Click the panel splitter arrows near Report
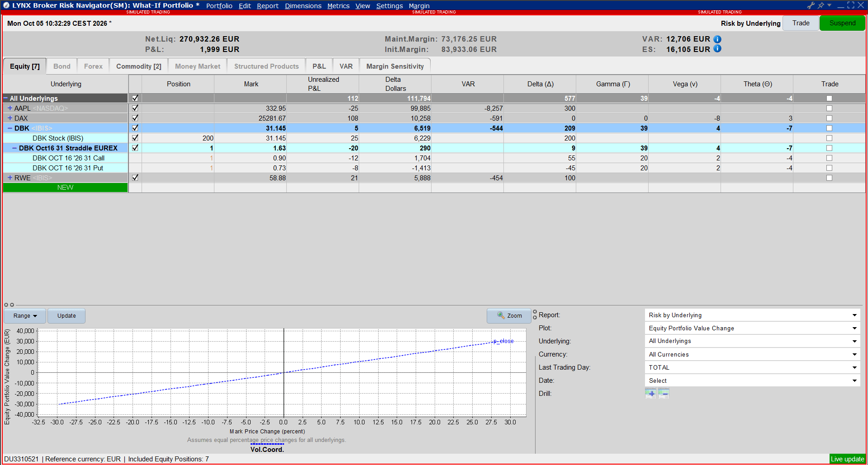The width and height of the screenshot is (868, 465). coord(535,315)
